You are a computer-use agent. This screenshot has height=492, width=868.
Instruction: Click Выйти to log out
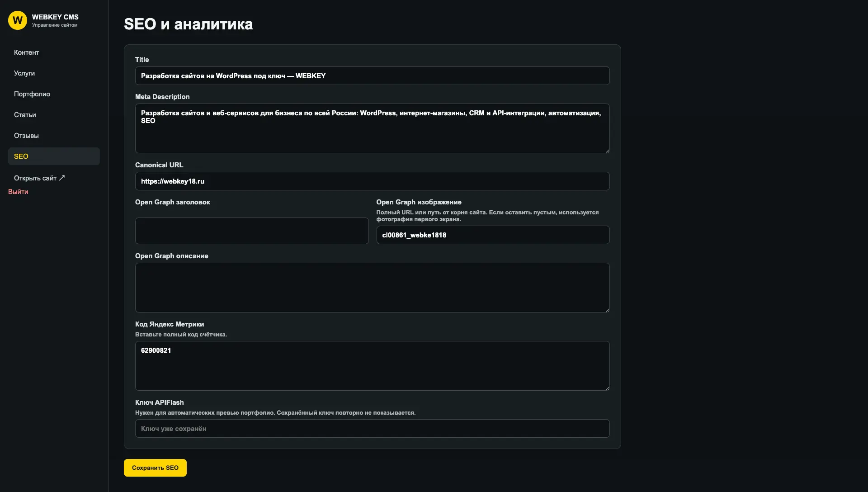pyautogui.click(x=18, y=192)
